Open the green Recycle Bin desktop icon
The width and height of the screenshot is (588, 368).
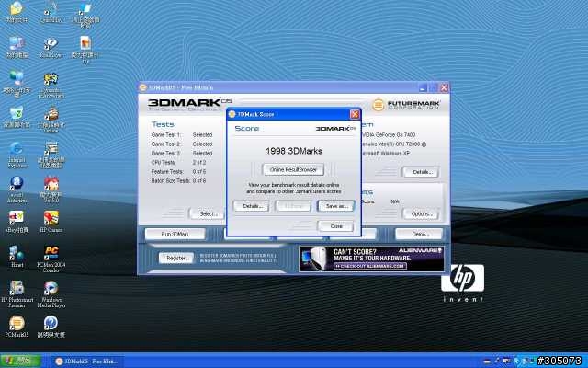(x=17, y=117)
